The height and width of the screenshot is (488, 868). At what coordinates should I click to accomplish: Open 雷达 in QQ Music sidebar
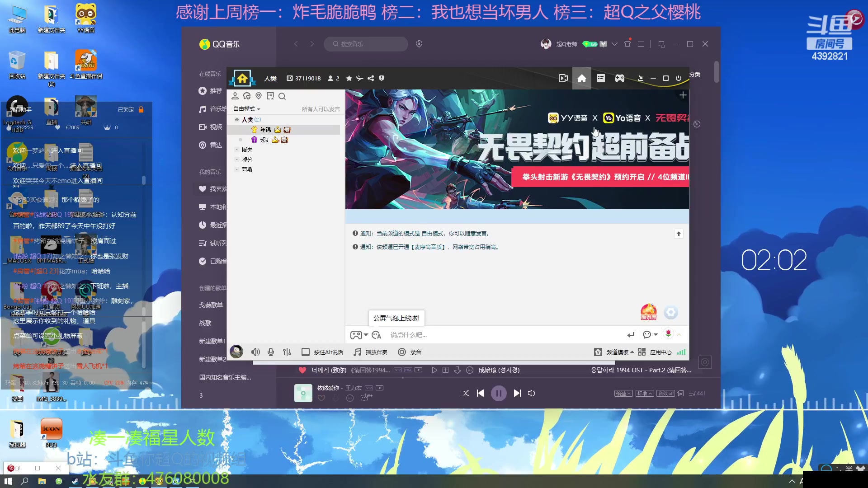coord(212,145)
